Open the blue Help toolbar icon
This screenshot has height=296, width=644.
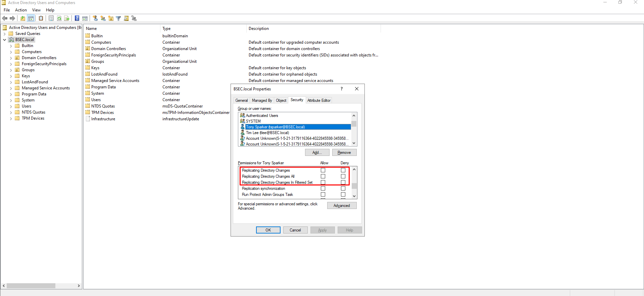pyautogui.click(x=77, y=18)
